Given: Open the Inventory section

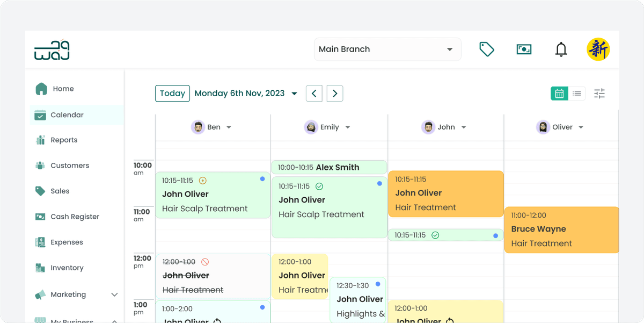Looking at the screenshot, I should [67, 268].
